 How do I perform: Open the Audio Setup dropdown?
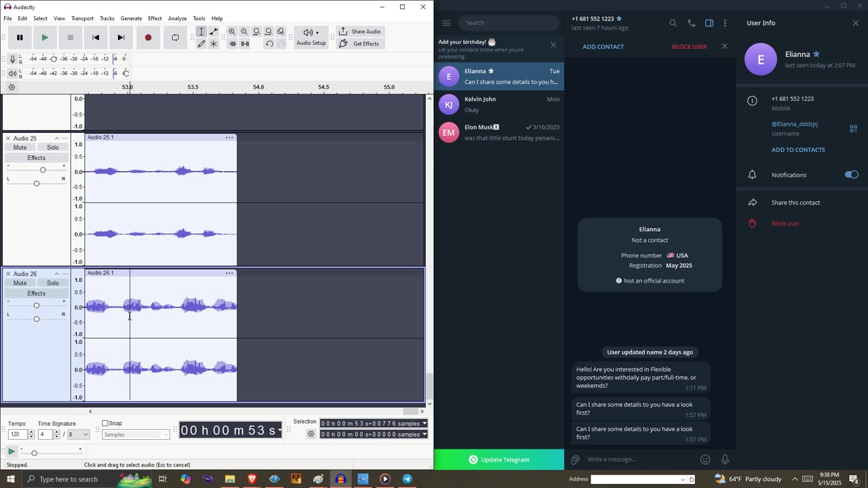pyautogui.click(x=311, y=37)
